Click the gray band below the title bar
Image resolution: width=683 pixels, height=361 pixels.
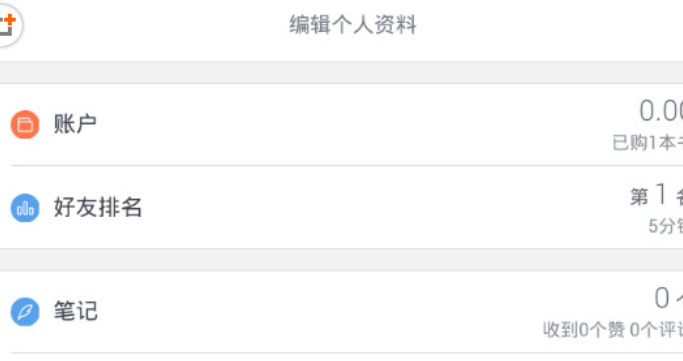point(342,72)
